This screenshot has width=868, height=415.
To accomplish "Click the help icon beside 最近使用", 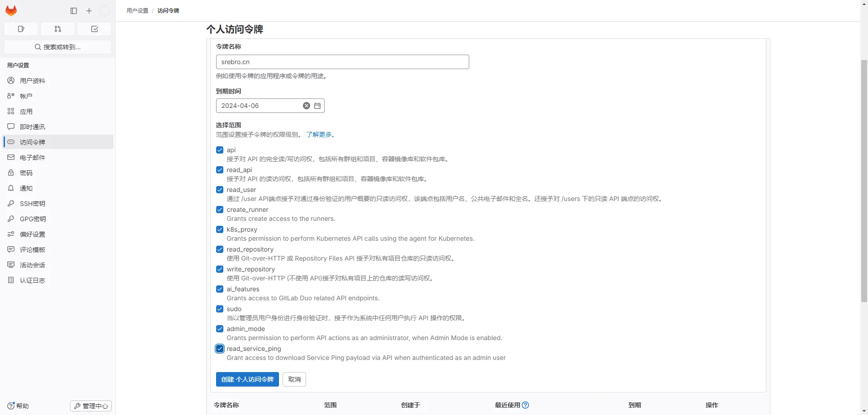I will click(x=525, y=405).
